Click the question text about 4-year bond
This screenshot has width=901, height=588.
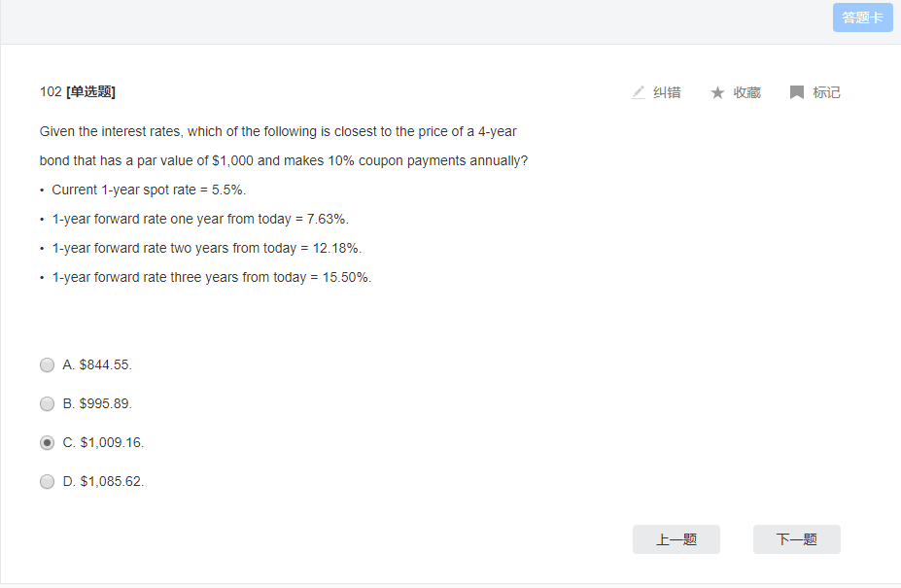(283, 146)
